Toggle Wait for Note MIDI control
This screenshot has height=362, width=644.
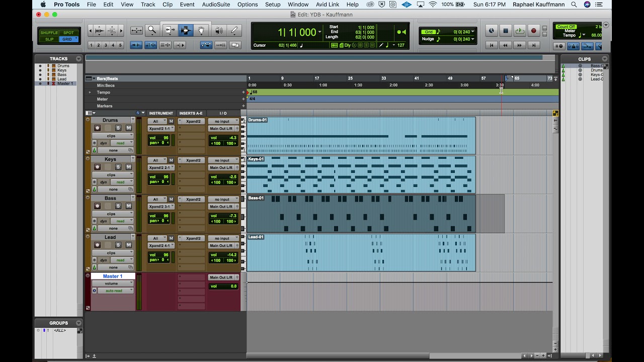559,46
